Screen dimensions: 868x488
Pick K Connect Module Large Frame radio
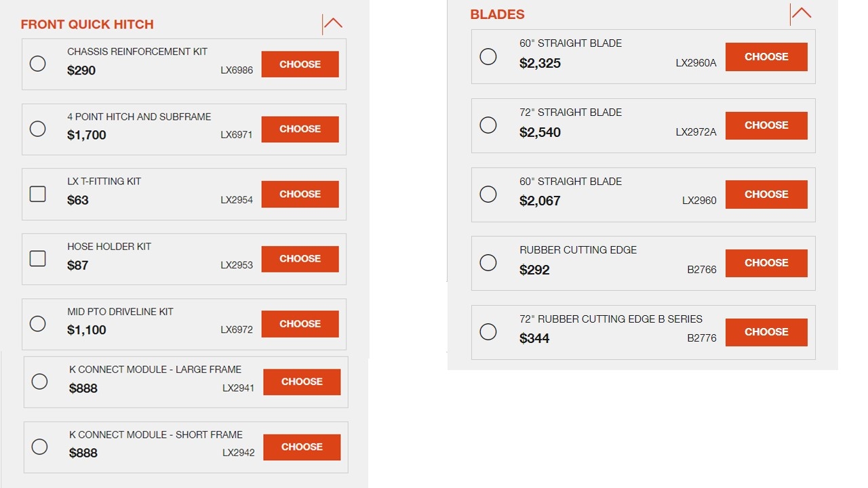(40, 382)
